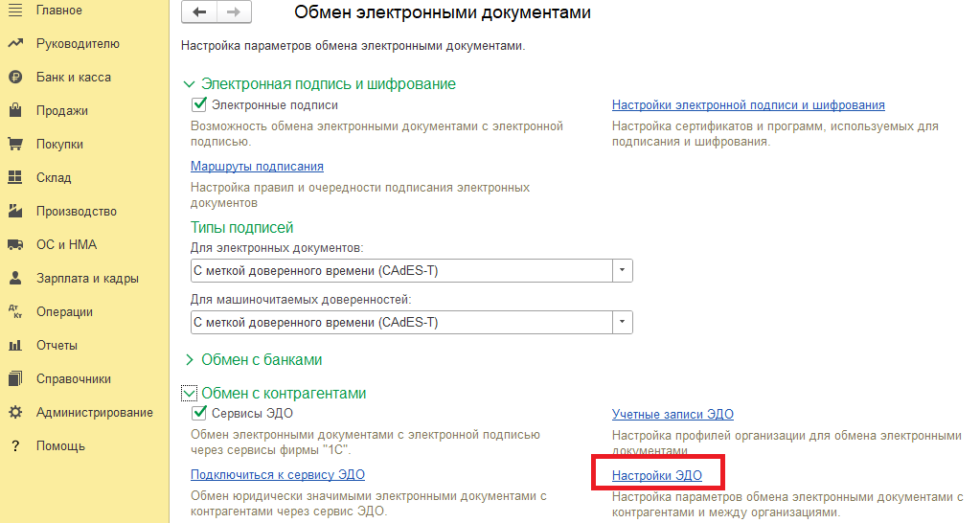Viewport: 980px width, 523px height.
Task: Open the Руководителю menu section
Action: coord(78,44)
